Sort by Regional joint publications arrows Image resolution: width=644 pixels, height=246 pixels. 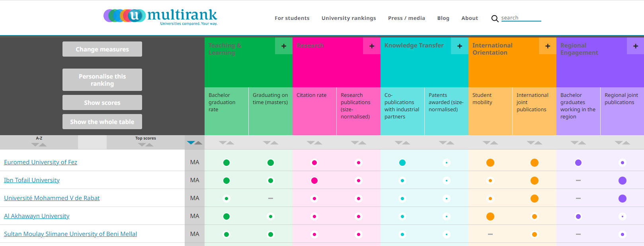coord(623,143)
